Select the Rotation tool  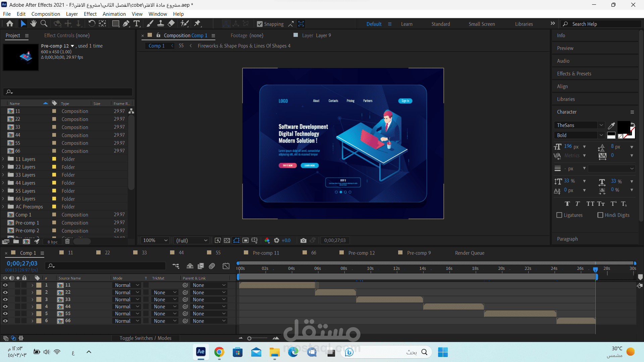pos(92,24)
